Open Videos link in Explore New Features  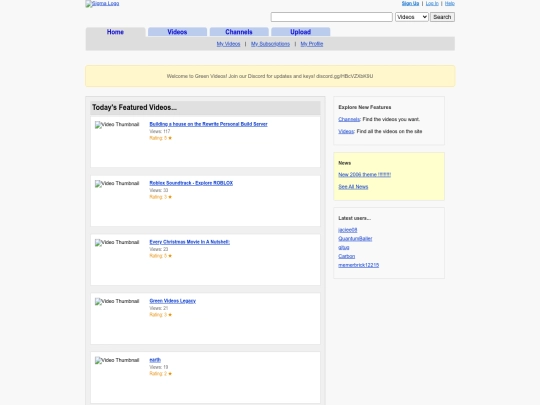pos(346,131)
